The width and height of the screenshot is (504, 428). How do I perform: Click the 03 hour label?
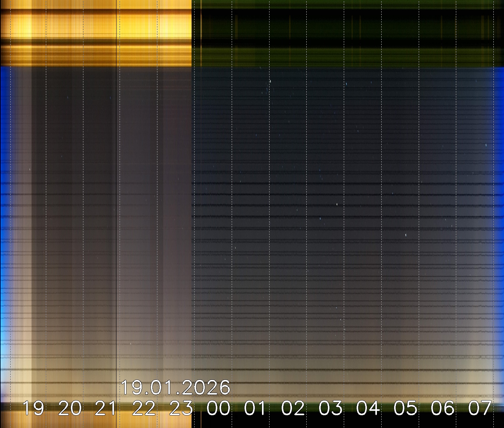point(330,408)
